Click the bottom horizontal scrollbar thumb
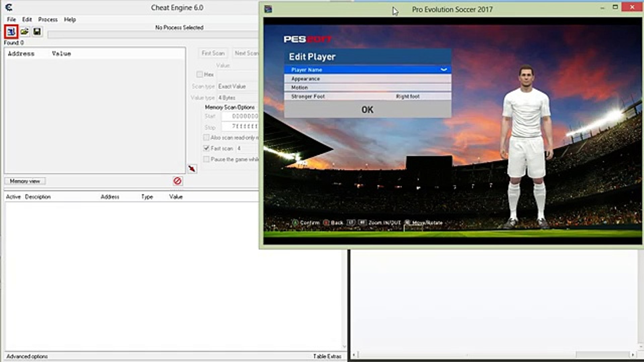This screenshot has width=644, height=362. coord(602,355)
